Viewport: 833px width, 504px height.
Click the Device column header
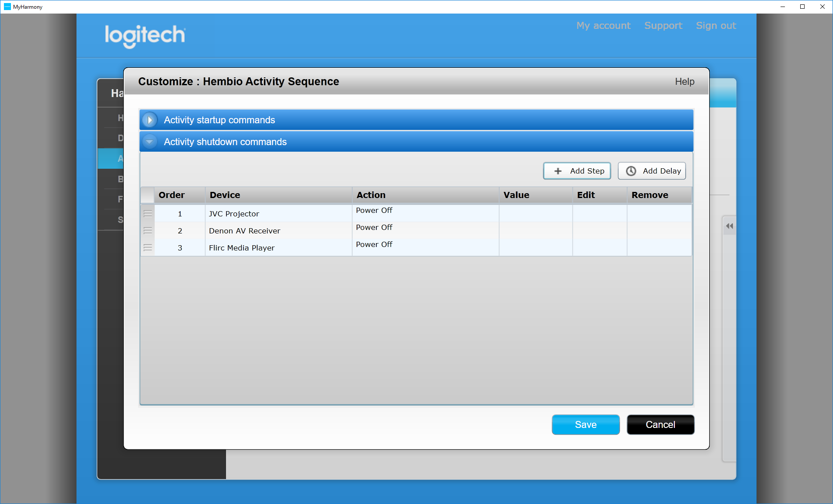(278, 195)
